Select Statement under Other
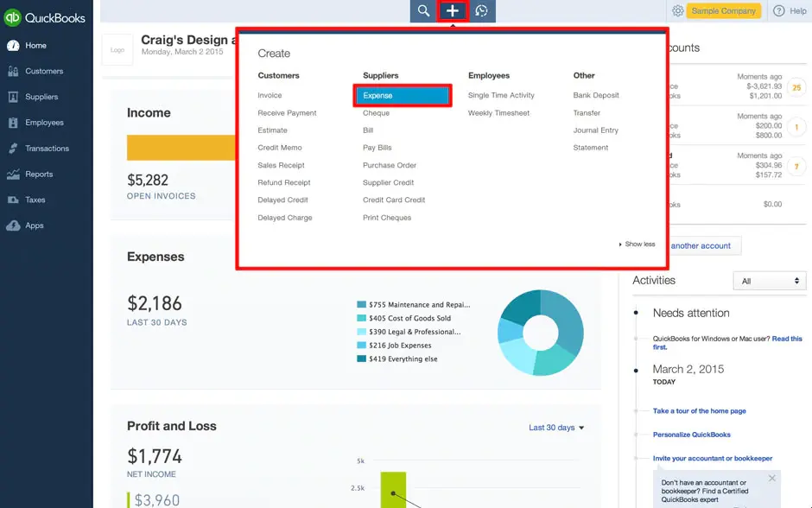The image size is (812, 508). pos(590,148)
